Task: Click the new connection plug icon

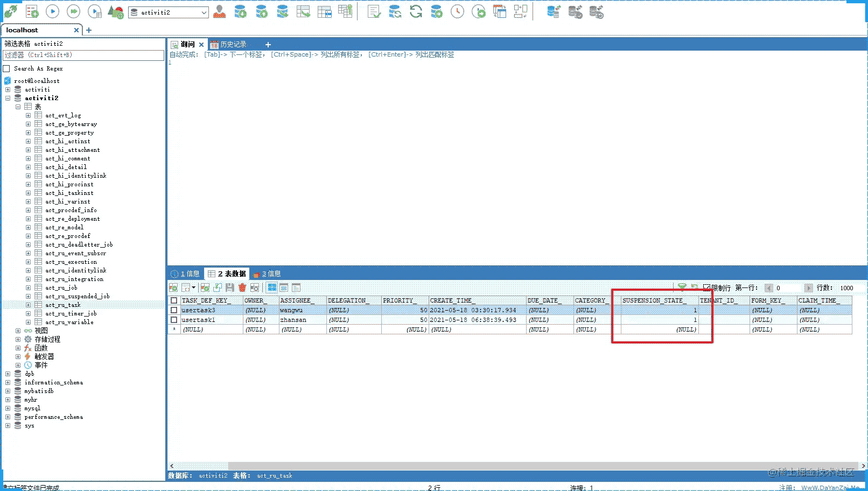Action: [10, 11]
